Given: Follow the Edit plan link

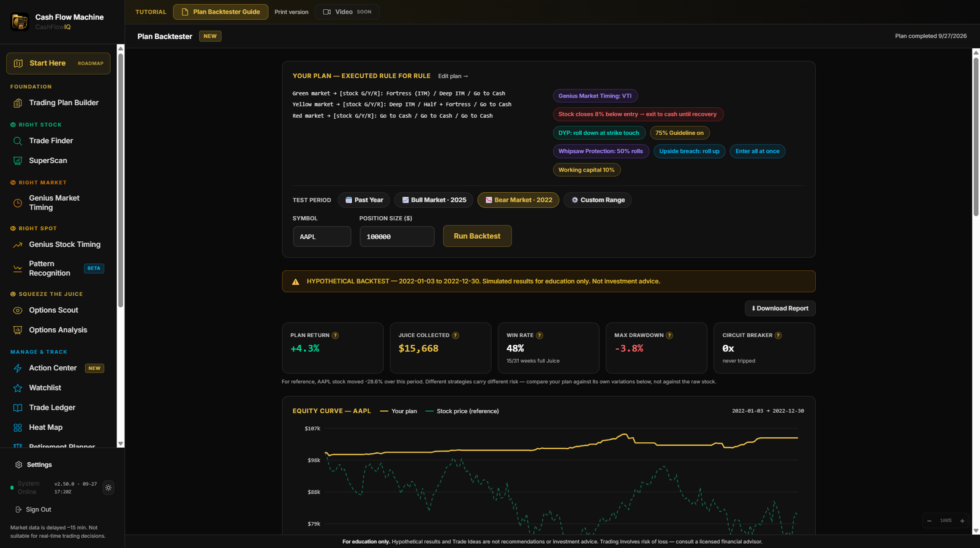Looking at the screenshot, I should [x=453, y=77].
